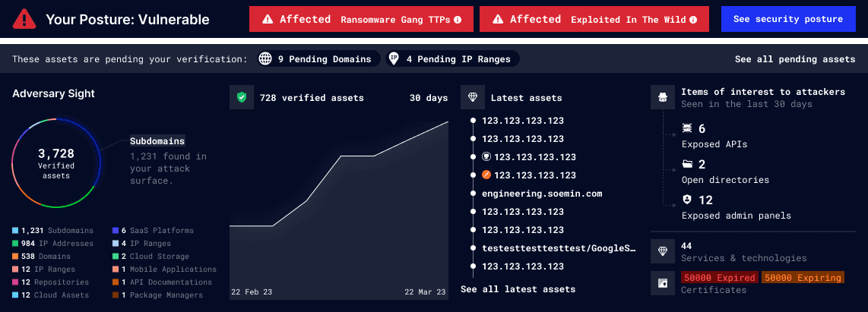Click the Adversary Sight heading
The height and width of the screenshot is (312, 868).
[53, 93]
